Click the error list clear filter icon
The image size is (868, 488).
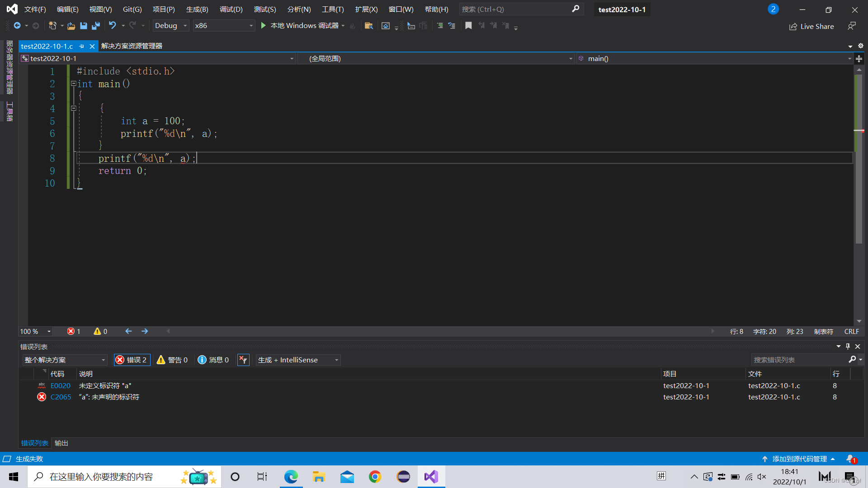[243, 360]
